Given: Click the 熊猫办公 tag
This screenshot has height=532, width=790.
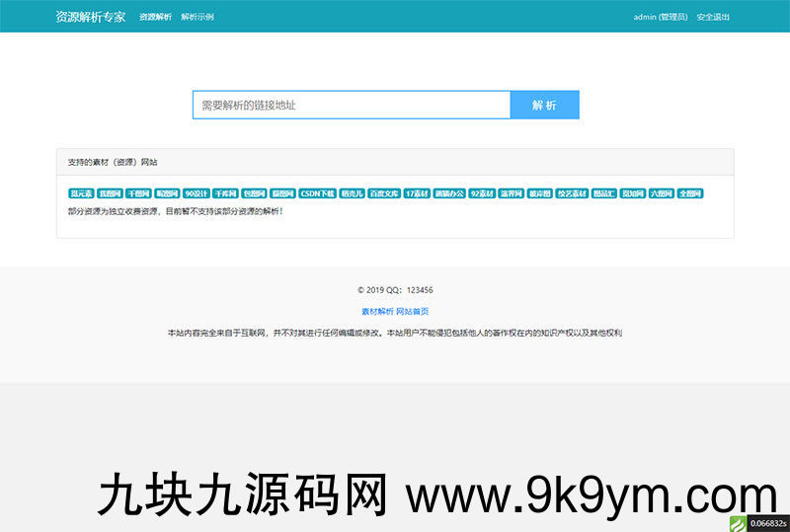Looking at the screenshot, I should [x=448, y=193].
